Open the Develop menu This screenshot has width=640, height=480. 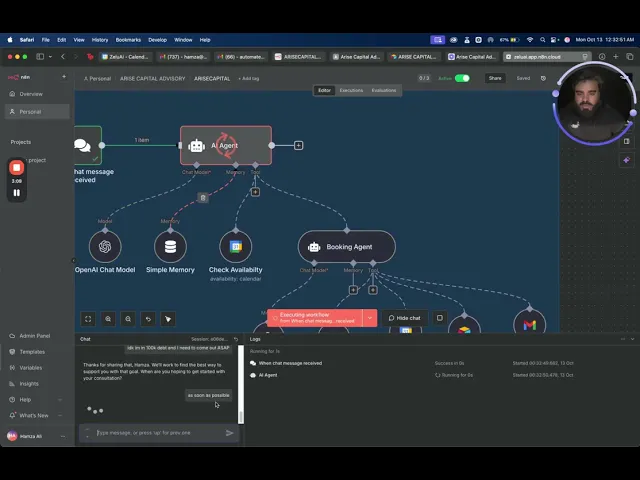pos(158,40)
